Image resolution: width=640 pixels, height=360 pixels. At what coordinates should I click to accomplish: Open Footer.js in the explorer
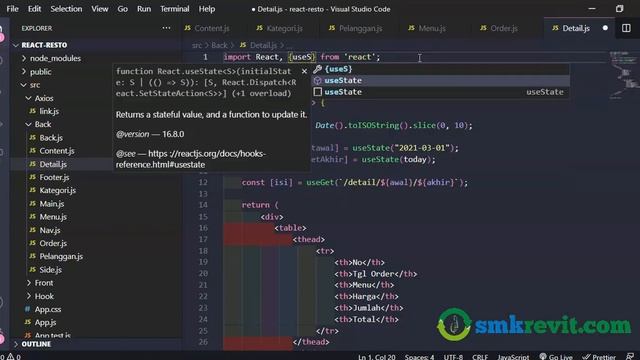coord(54,178)
